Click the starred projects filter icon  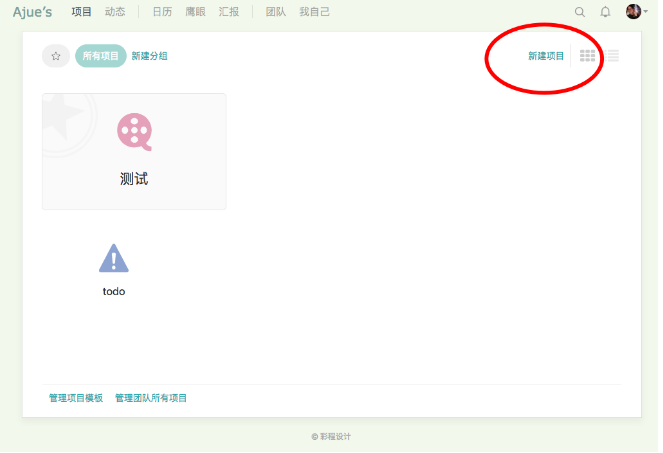coord(56,56)
